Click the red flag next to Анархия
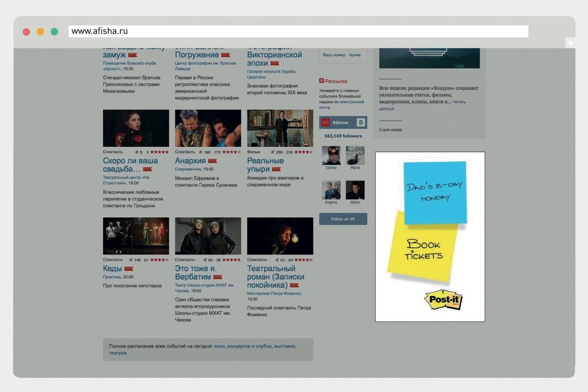This screenshot has width=588, height=392. click(x=212, y=161)
